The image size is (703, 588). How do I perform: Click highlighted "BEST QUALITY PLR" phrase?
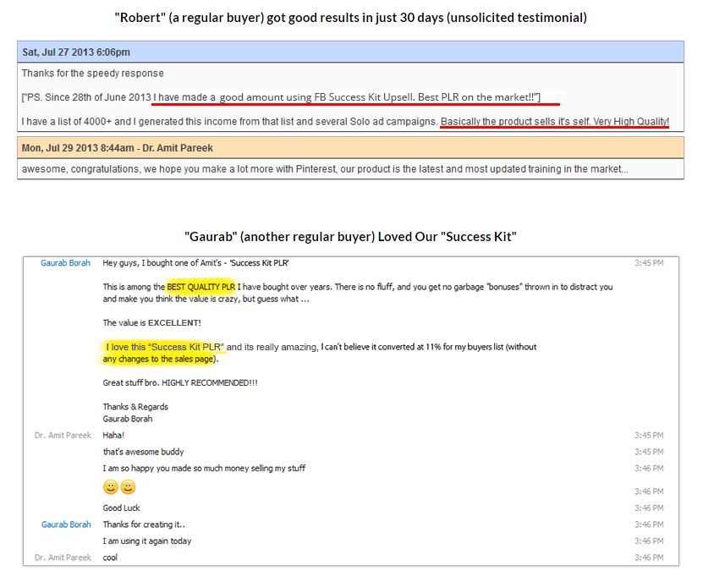(200, 287)
